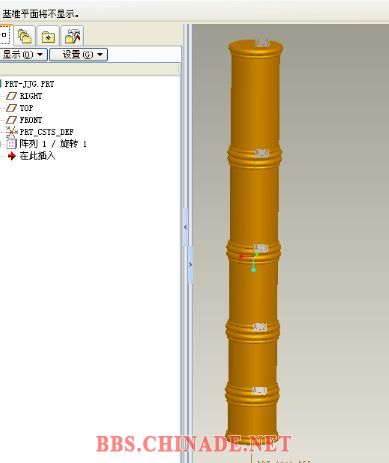The height and width of the screenshot is (463, 389).
Task: Select the PRT-JJG.PRT root node
Action: 29,84
